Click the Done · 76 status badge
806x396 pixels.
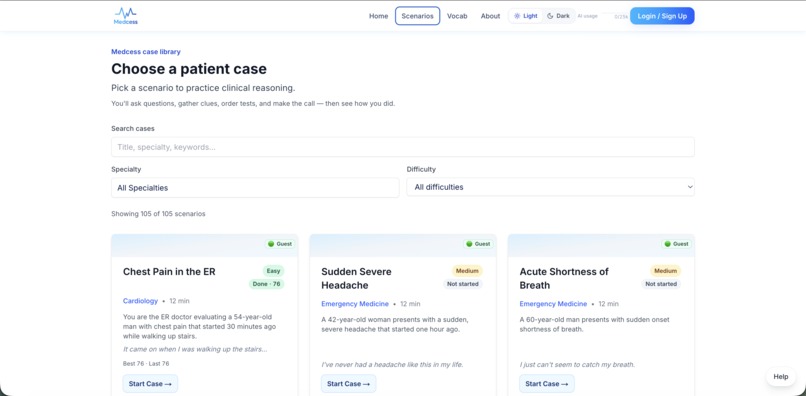click(267, 284)
